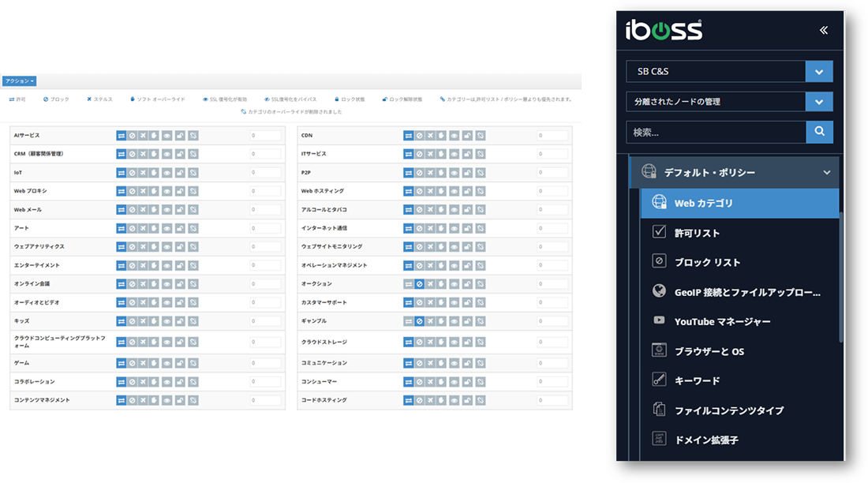Toggle SSL decryption eye for CRM row
Viewport: 868px width, 483px height.
(167, 154)
